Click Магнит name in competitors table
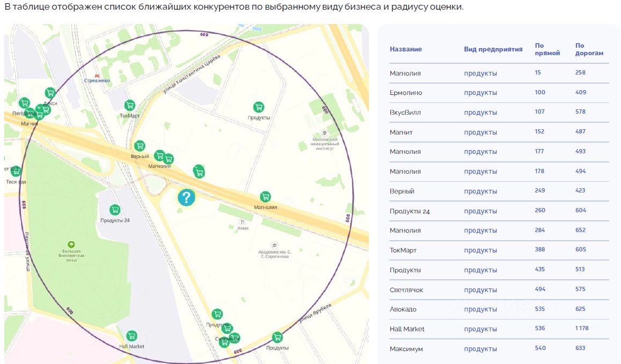This screenshot has width=621, height=364. tap(401, 132)
